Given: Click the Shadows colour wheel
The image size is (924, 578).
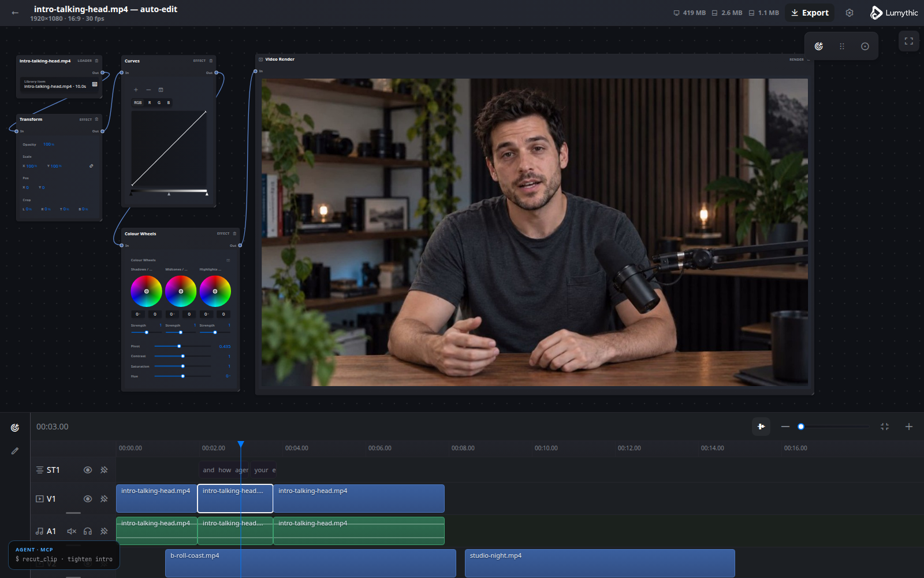Looking at the screenshot, I should coord(147,291).
